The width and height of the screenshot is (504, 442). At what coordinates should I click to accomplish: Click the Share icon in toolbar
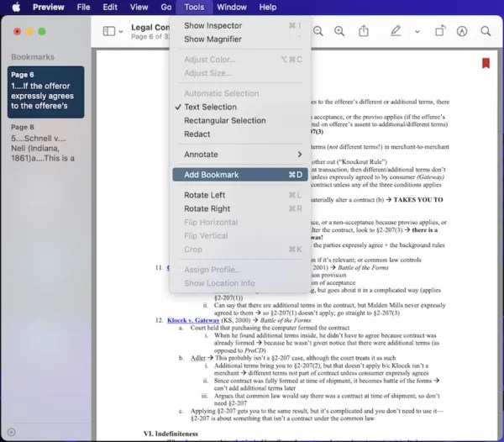[364, 31]
